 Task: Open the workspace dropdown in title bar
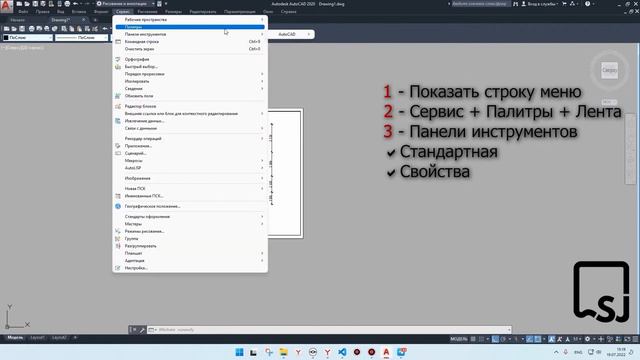tap(125, 4)
